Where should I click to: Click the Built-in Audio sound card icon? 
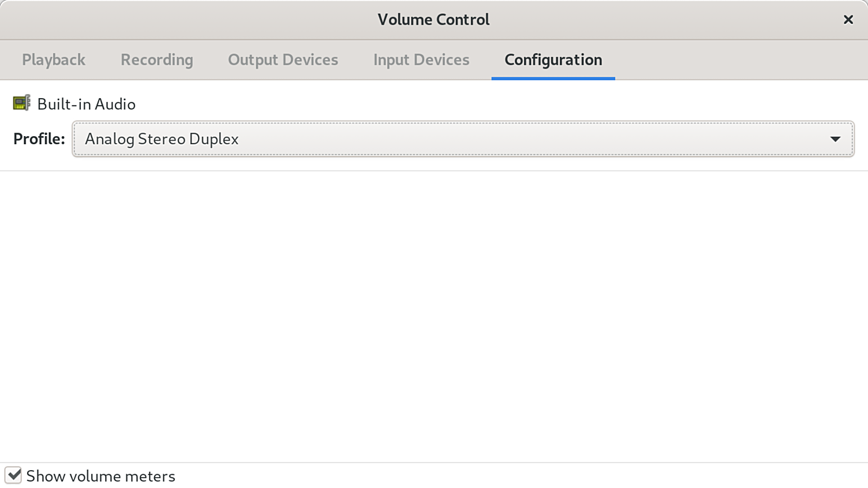[21, 103]
